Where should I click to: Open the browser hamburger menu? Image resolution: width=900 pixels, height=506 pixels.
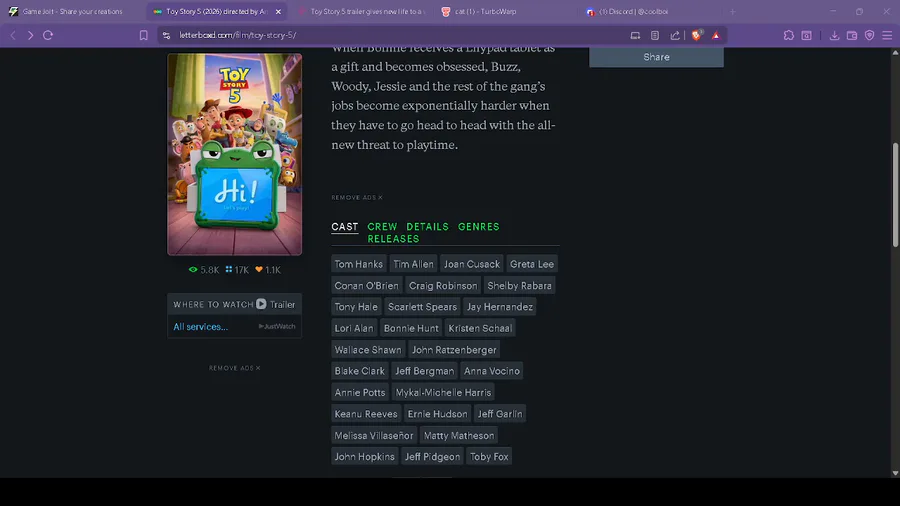click(887, 35)
